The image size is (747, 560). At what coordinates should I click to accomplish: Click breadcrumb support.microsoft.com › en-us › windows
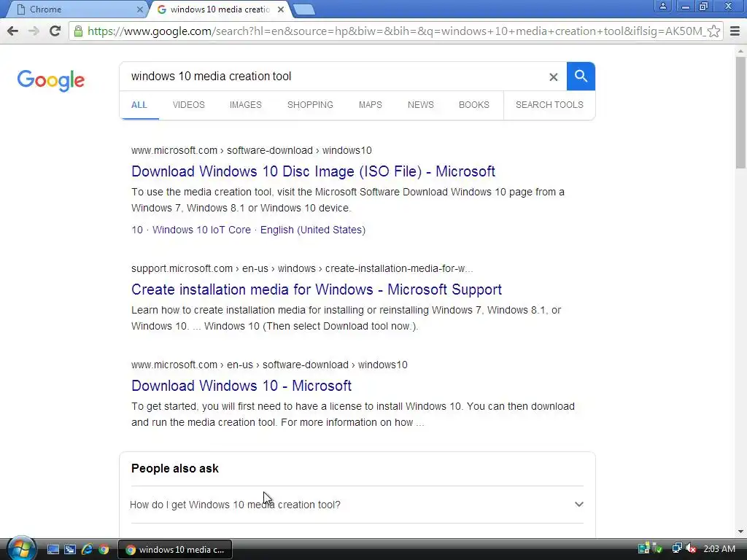[302, 268]
